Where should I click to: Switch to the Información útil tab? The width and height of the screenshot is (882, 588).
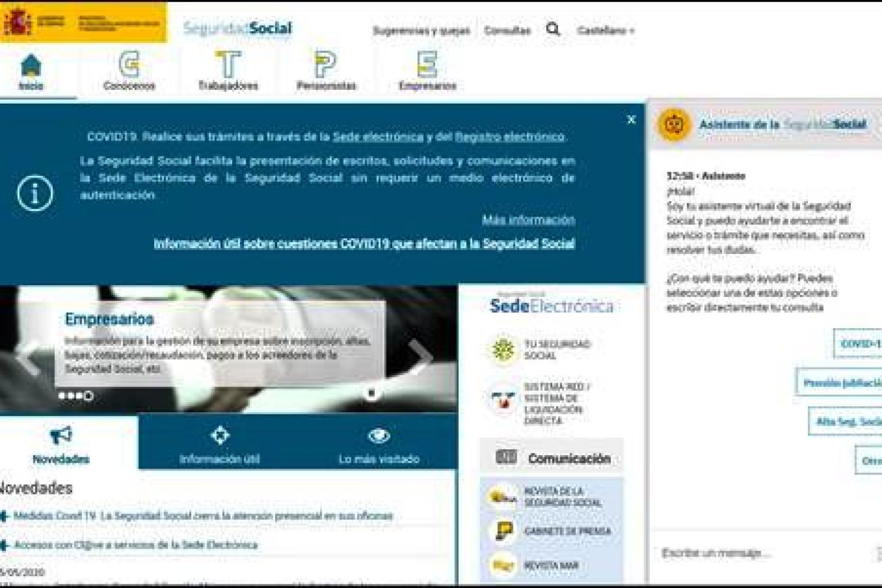219,442
